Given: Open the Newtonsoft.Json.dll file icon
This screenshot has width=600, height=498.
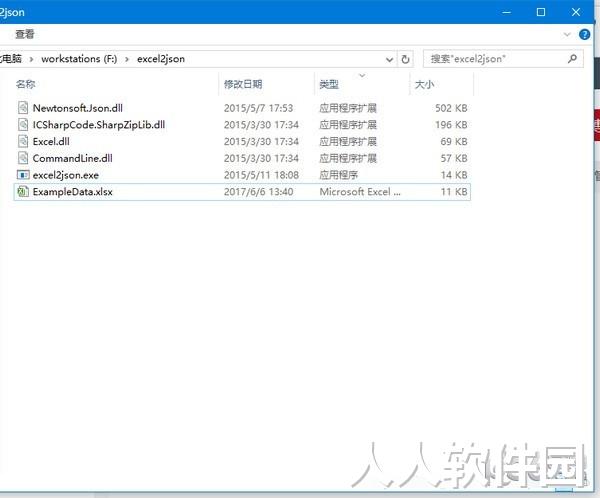Looking at the screenshot, I should coord(23,108).
